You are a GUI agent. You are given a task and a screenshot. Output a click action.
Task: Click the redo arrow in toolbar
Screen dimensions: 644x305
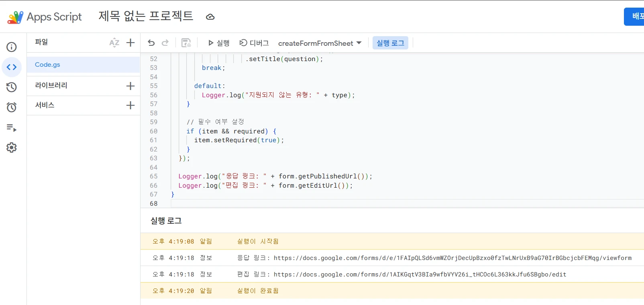(x=165, y=43)
